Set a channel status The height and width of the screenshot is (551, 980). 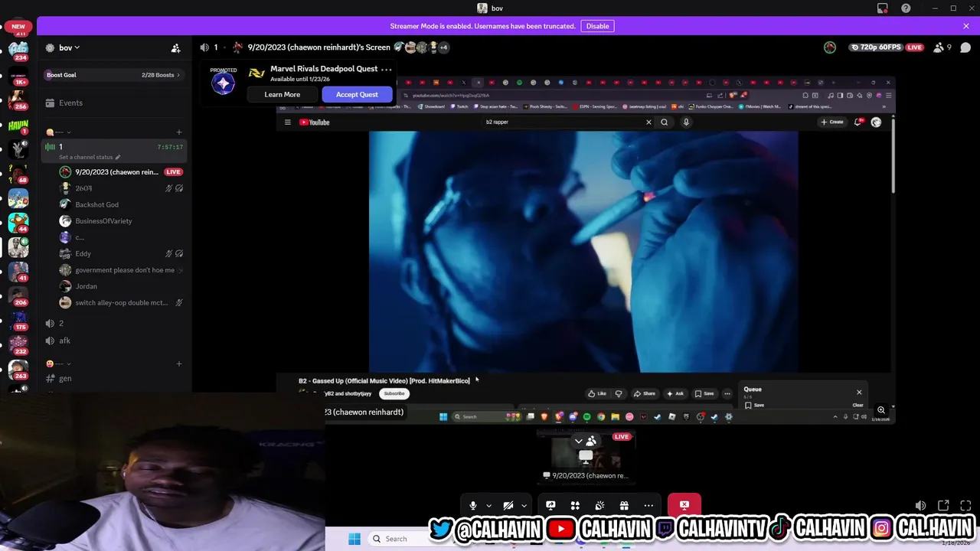click(x=90, y=158)
